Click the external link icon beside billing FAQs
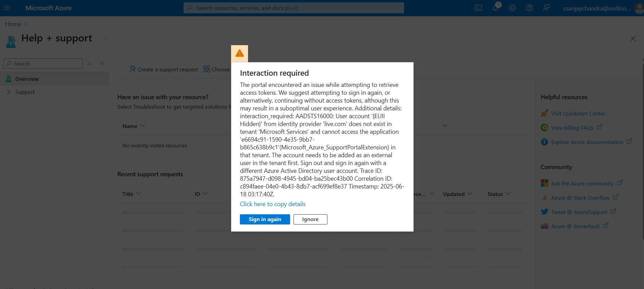This screenshot has height=289, width=644. tap(599, 127)
